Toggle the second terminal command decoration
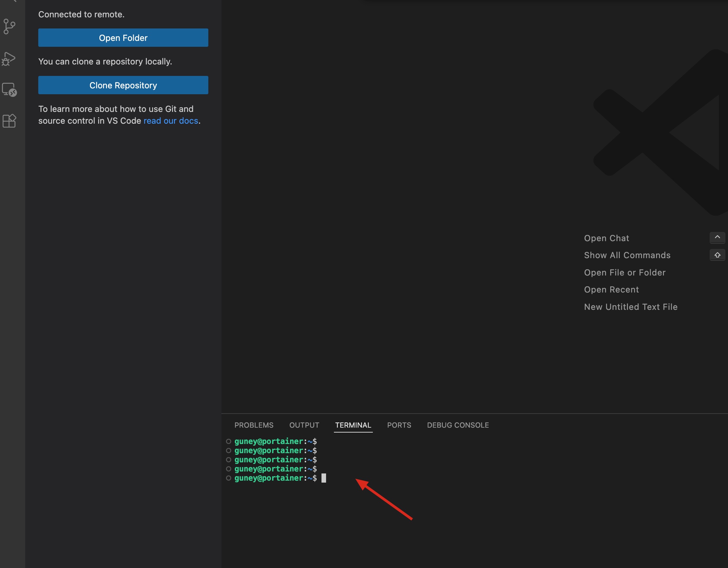The height and width of the screenshot is (568, 728). pos(228,450)
